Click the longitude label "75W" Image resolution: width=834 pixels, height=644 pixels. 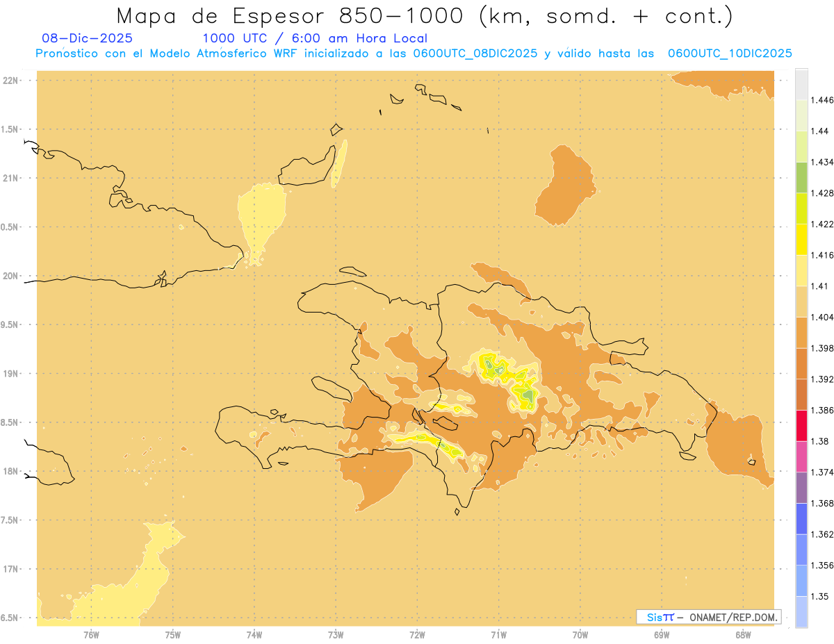pyautogui.click(x=173, y=634)
